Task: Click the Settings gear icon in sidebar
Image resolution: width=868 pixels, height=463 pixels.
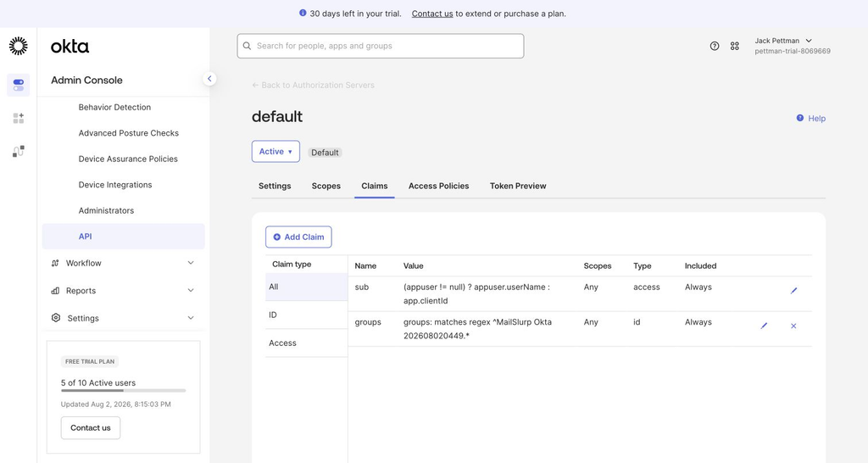Action: click(x=55, y=318)
